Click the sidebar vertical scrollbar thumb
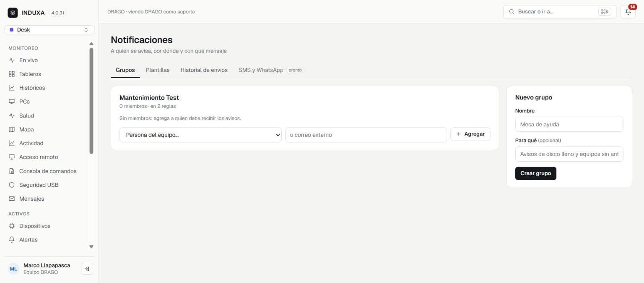 [x=91, y=101]
